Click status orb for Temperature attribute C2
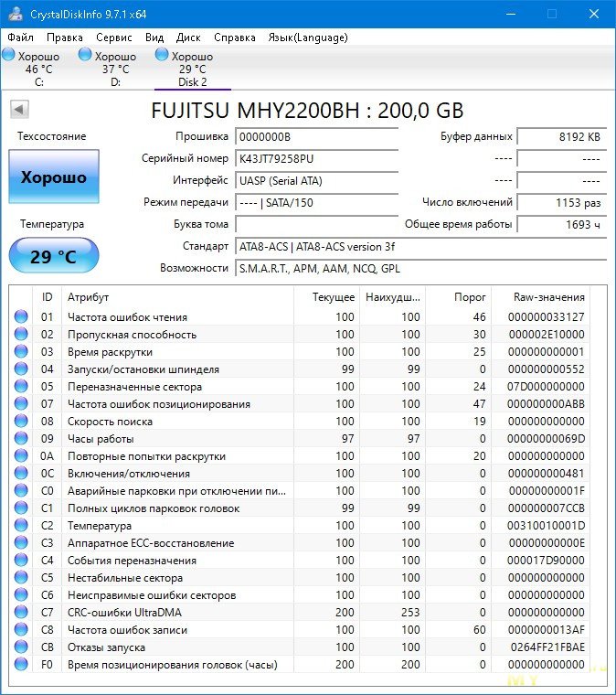Viewport: 616px width, 695px height. pos(21,526)
